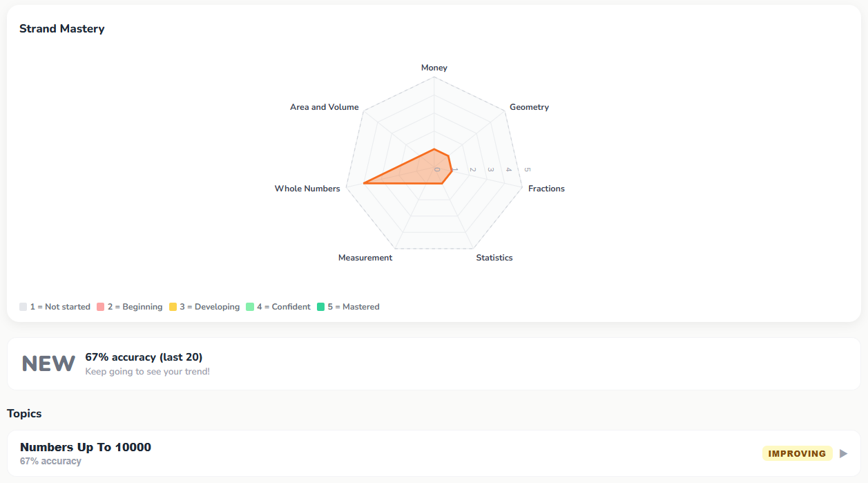Select the Area and Volume axis label
The width and height of the screenshot is (868, 483).
(325, 107)
